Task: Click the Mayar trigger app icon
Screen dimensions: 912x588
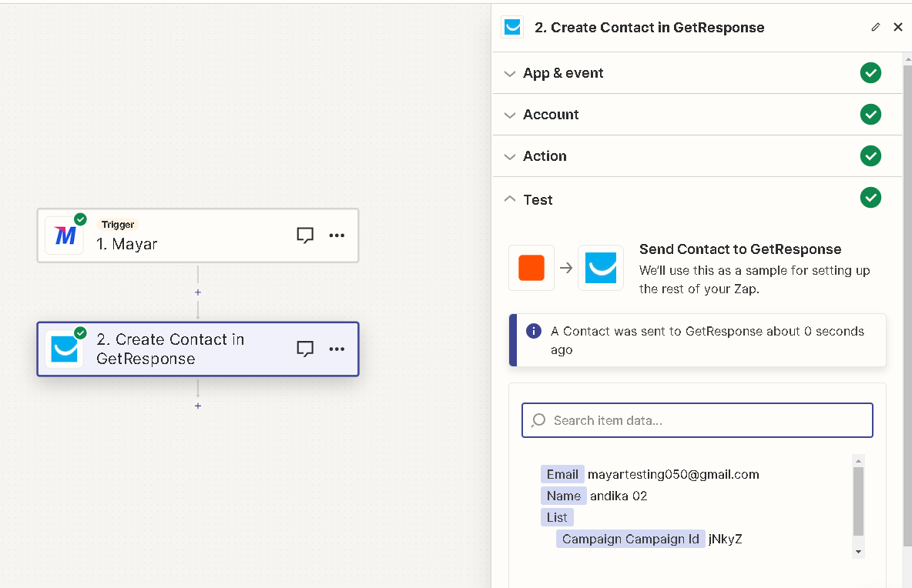Action: [65, 236]
